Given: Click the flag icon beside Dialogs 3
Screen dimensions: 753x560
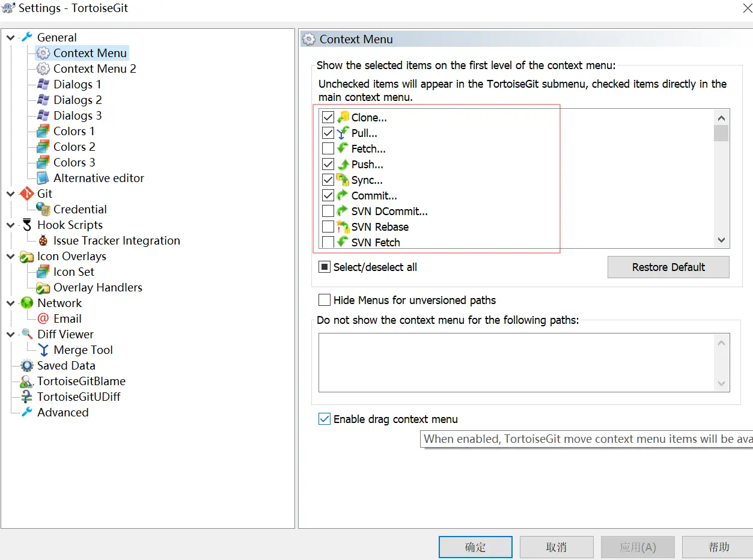Looking at the screenshot, I should (x=43, y=115).
